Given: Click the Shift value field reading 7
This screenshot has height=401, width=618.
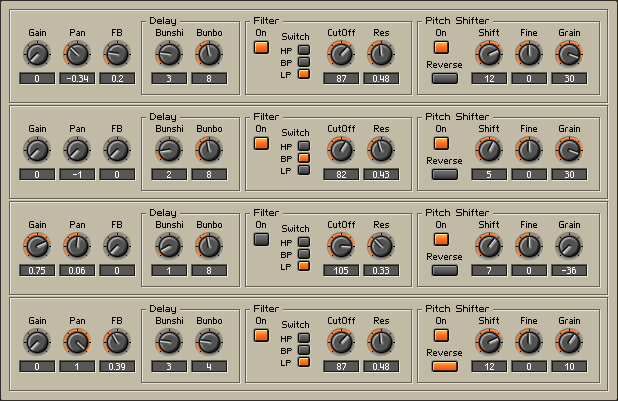Looking at the screenshot, I should pos(489,270).
